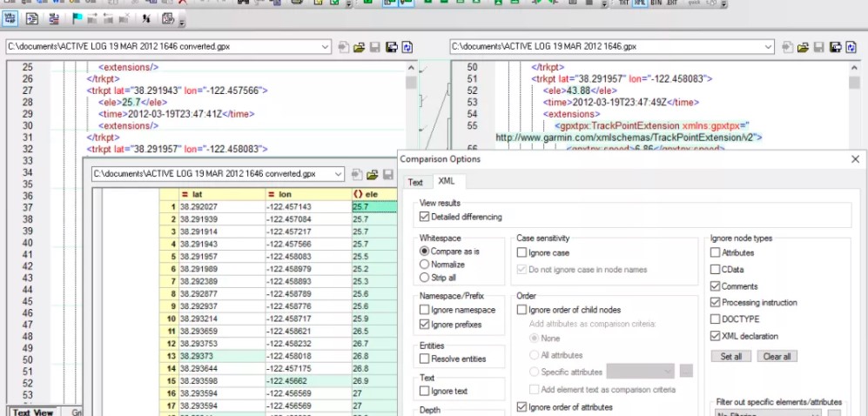Open folder icon in lower grid pane

373,174
